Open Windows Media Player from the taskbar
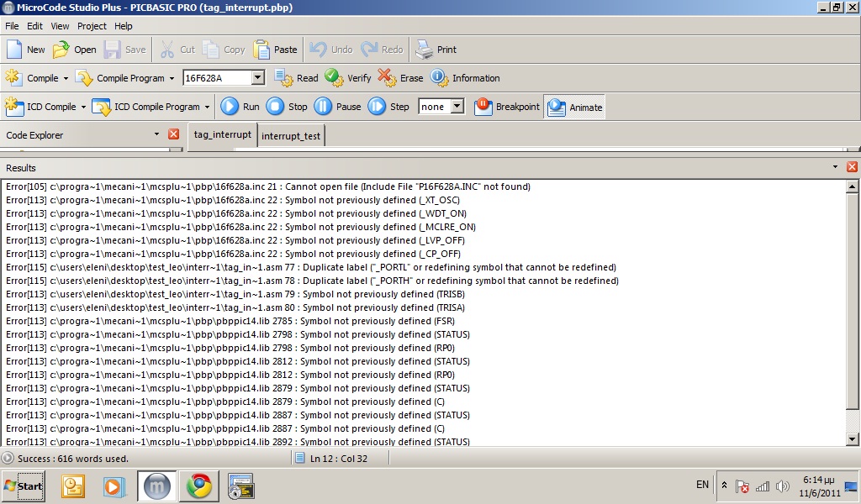Viewport: 861px width, 504px height. point(114,486)
